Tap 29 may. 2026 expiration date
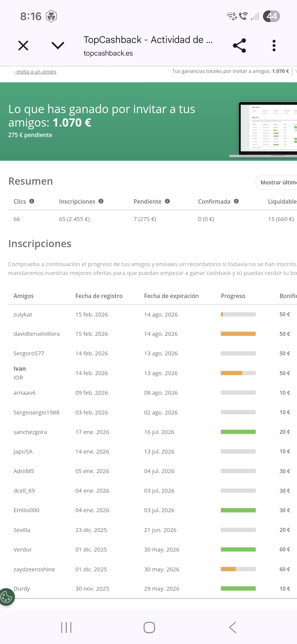297x644 pixels. click(162, 589)
